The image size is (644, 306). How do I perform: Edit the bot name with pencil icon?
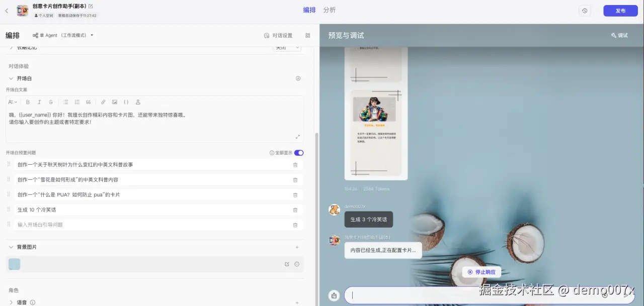pyautogui.click(x=91, y=6)
